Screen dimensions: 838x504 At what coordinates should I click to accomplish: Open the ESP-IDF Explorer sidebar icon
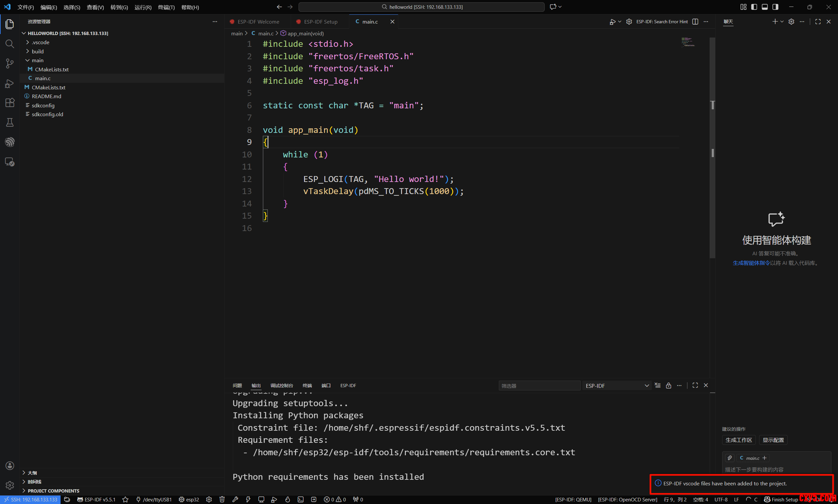coord(9,142)
